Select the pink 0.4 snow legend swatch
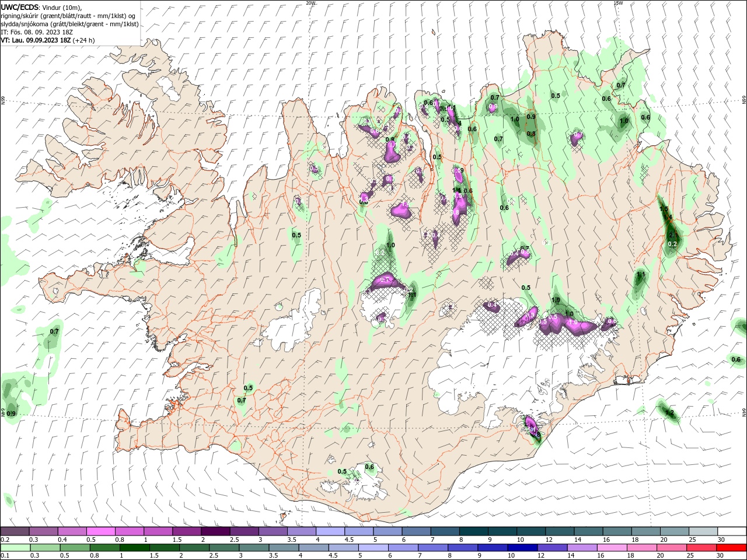The image size is (747, 560). pyautogui.click(x=72, y=531)
